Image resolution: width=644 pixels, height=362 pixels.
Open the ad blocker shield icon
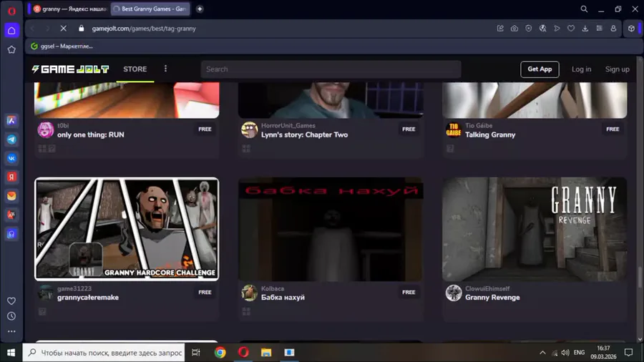tap(529, 29)
